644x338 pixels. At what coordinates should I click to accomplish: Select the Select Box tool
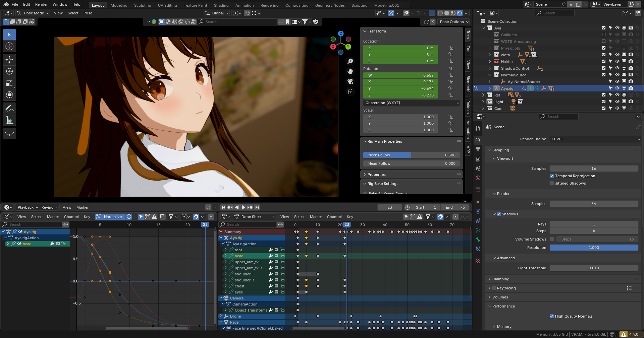pos(9,35)
